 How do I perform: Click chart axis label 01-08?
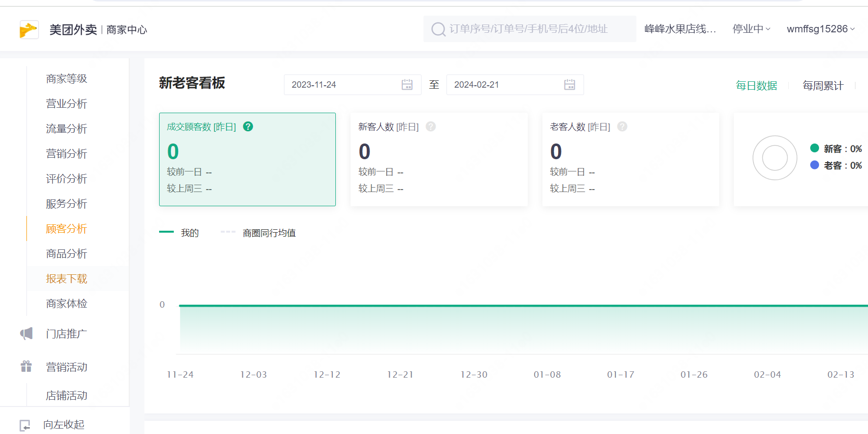tap(547, 375)
